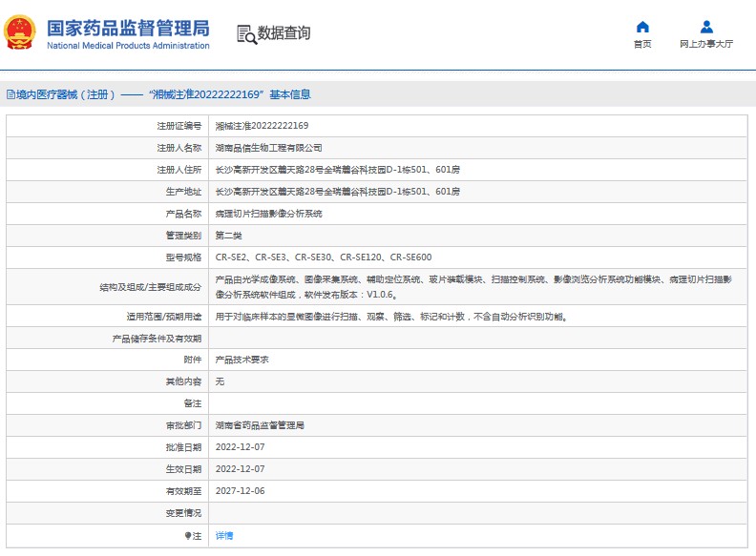Click 产品技术要求 attachment value

pos(242,360)
